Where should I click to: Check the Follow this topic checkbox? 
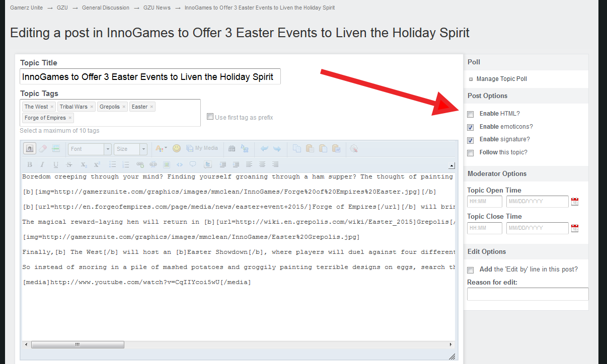point(470,153)
